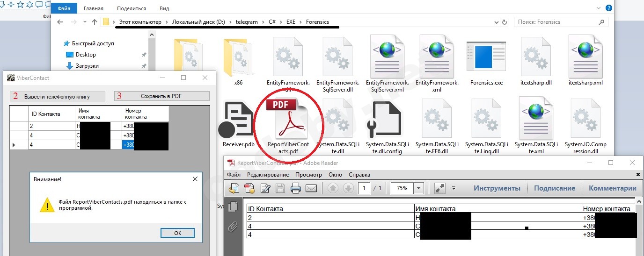The image size is (644, 256).
Task: Click telegram segment in address bar
Action: [247, 22]
